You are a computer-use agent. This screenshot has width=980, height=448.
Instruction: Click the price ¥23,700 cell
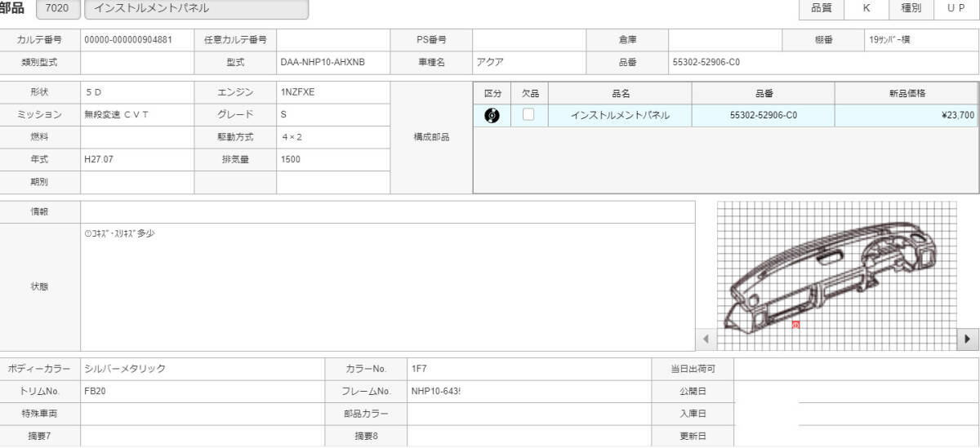[x=906, y=116]
